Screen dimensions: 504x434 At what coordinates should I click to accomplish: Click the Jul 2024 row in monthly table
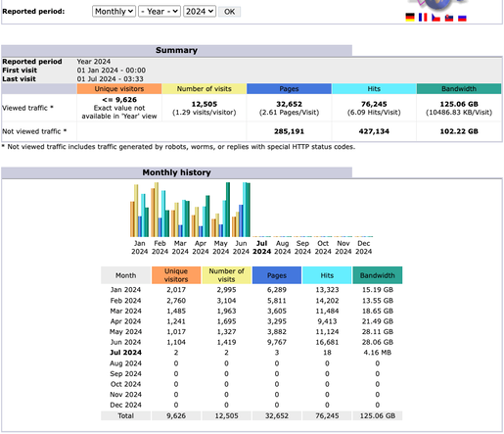(252, 353)
